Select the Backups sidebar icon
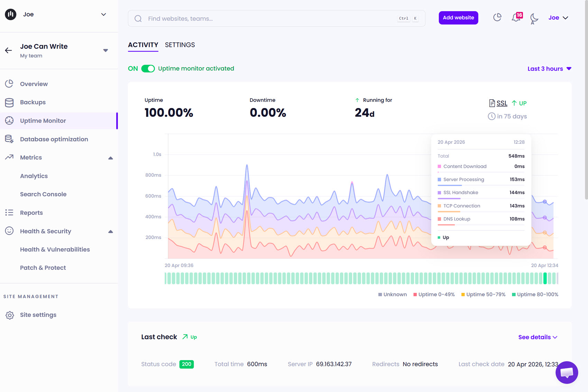Image resolution: width=588 pixels, height=392 pixels. tap(9, 102)
